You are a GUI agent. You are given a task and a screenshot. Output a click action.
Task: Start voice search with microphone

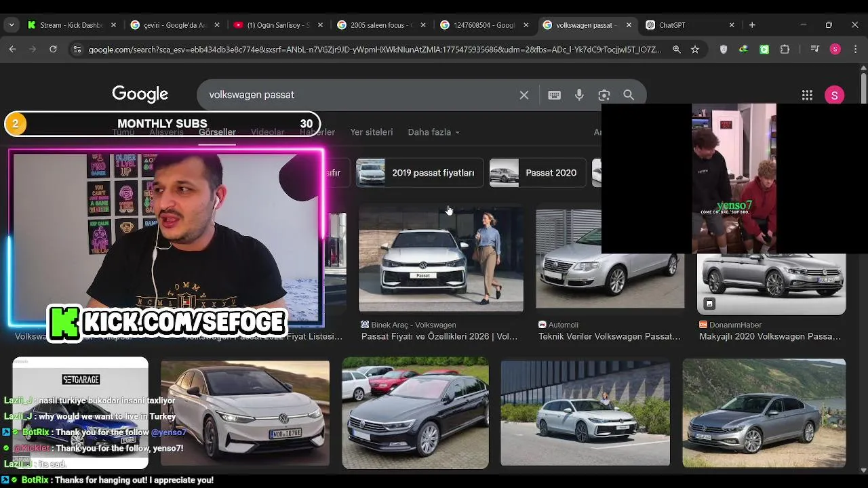click(579, 95)
